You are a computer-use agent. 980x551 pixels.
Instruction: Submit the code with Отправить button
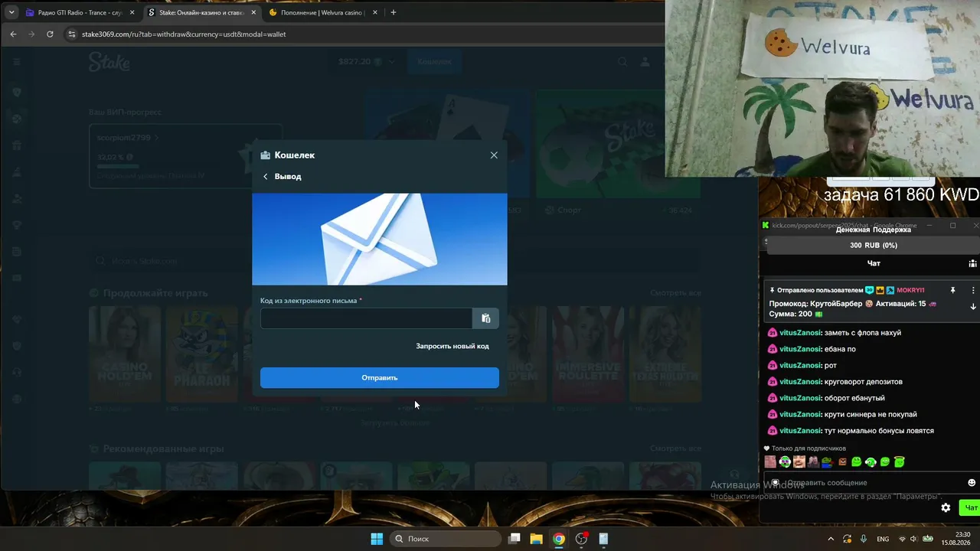(380, 378)
